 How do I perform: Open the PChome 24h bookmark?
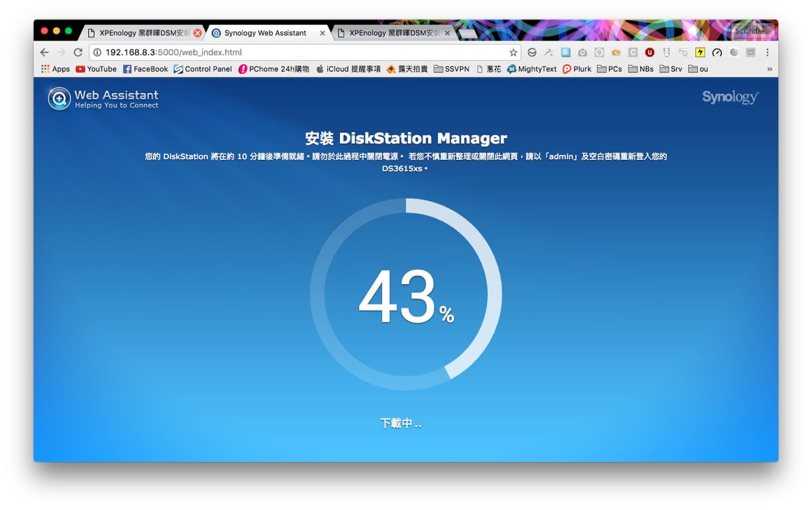pyautogui.click(x=273, y=69)
